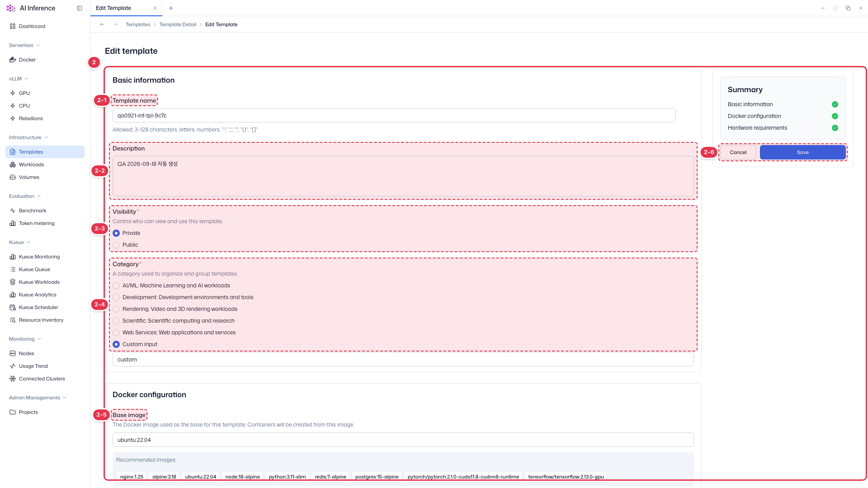Viewport: 868px width, 488px height.
Task: Focus the Template name input field
Action: 394,115
